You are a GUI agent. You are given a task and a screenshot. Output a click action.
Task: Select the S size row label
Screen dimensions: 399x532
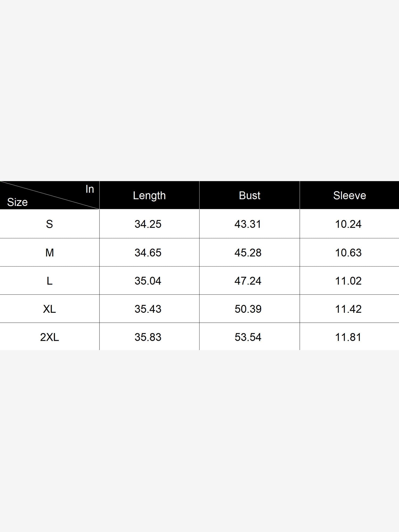(x=49, y=224)
